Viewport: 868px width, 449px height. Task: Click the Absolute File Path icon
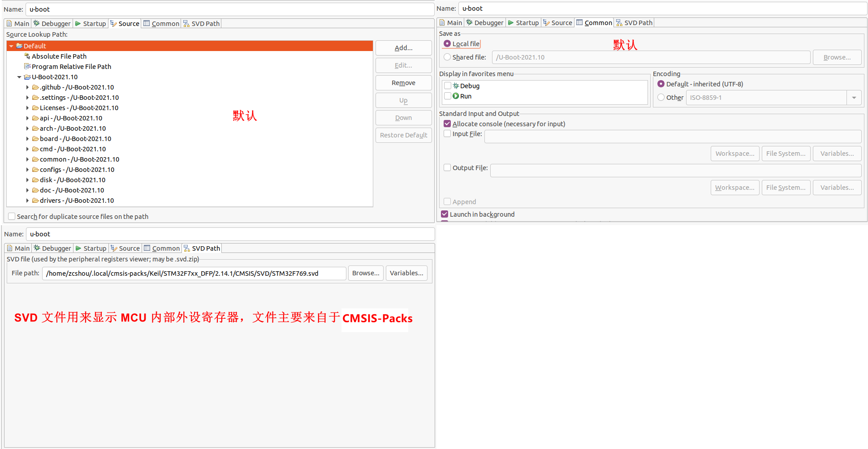(27, 56)
